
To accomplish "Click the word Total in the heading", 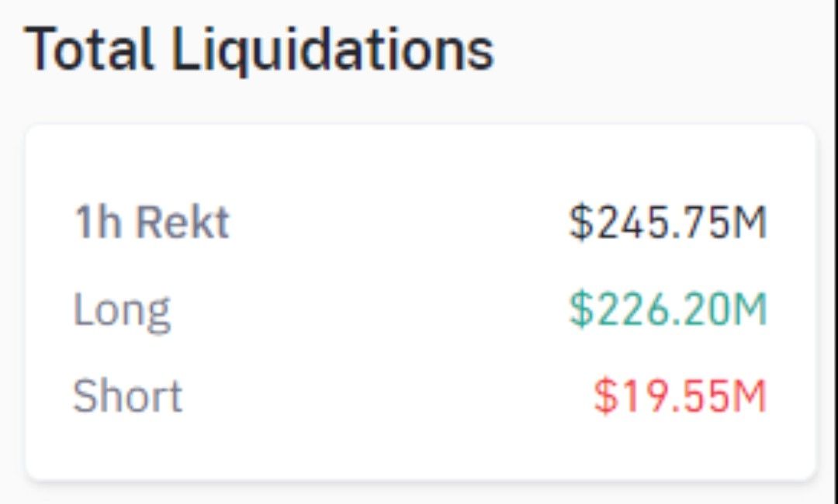I will [x=88, y=49].
